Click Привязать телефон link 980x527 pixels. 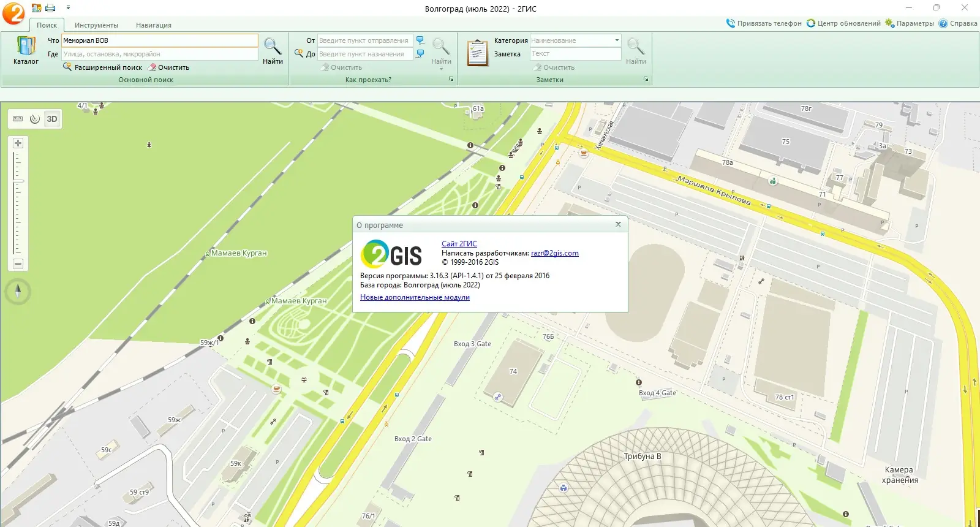click(764, 23)
